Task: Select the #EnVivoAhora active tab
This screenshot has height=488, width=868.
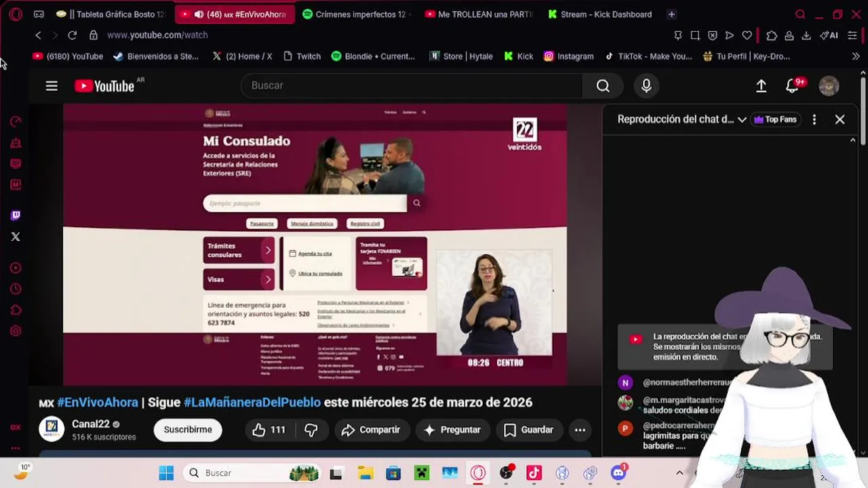Action: 235,14
